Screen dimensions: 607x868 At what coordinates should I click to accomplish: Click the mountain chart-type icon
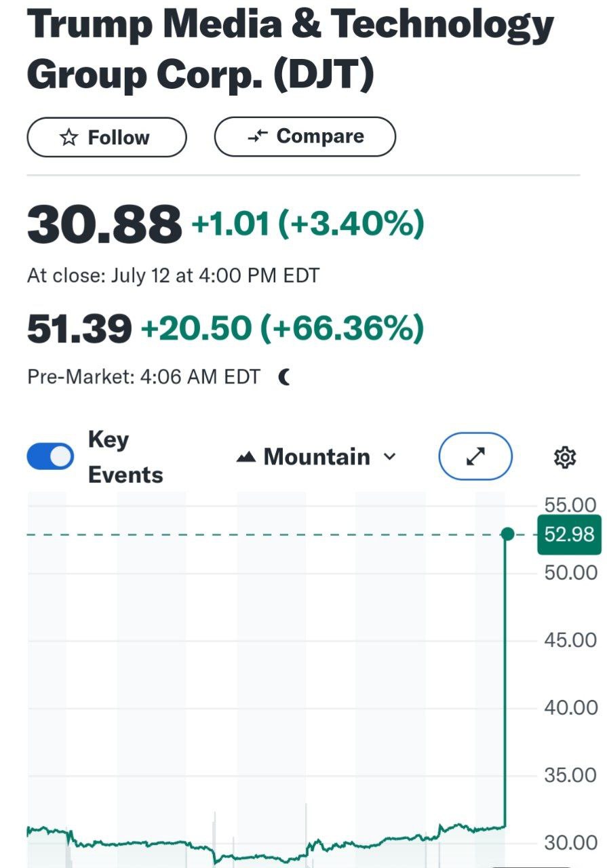246,458
